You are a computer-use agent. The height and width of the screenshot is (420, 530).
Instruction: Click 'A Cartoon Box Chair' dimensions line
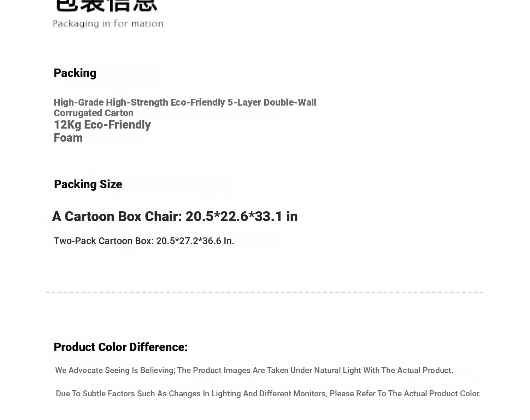[x=175, y=216]
